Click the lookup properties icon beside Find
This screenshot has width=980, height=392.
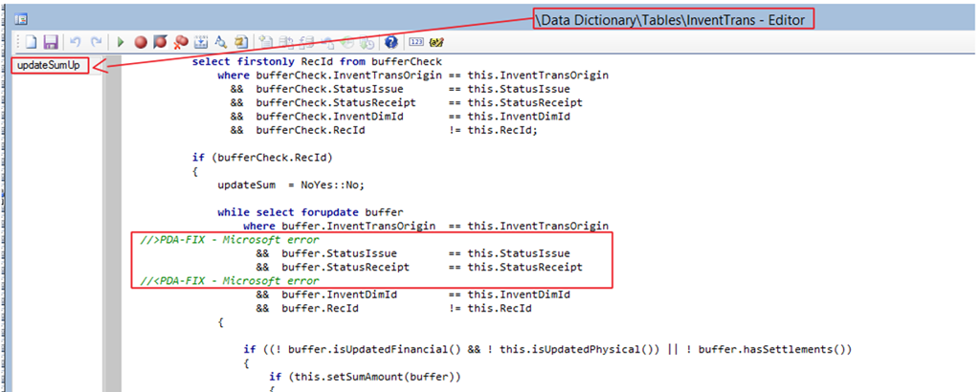(x=241, y=42)
